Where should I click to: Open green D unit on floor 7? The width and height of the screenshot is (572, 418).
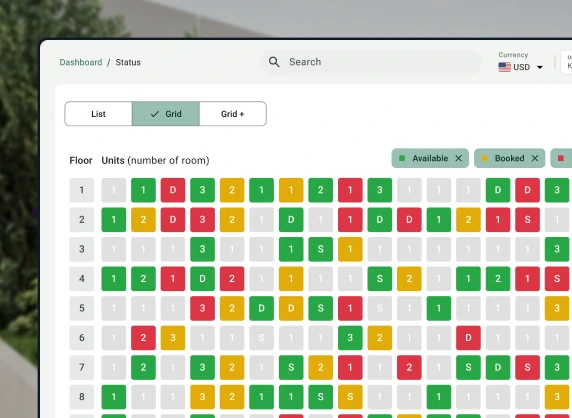[498, 367]
